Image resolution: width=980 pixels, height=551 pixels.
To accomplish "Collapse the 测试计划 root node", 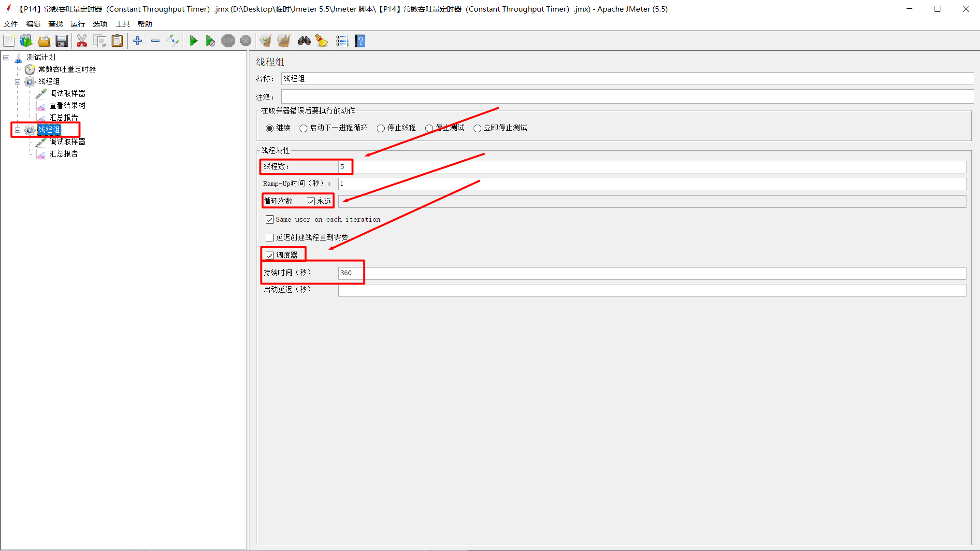I will click(7, 57).
